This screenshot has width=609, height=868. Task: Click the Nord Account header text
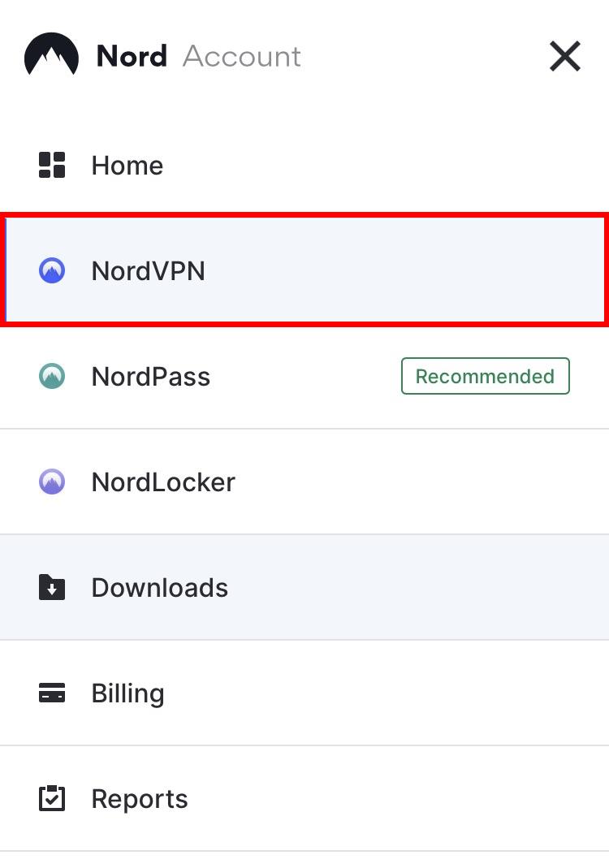tap(197, 55)
